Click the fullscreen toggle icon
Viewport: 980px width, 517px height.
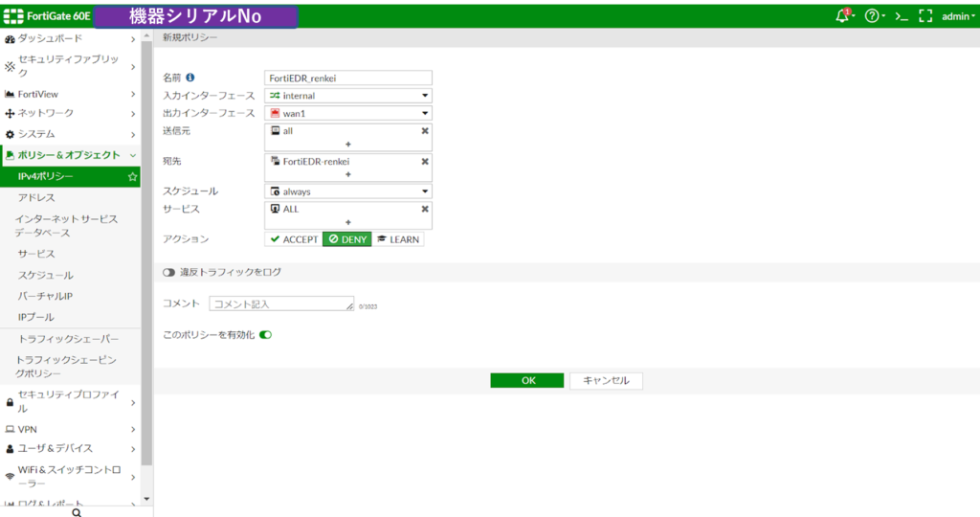point(925,16)
